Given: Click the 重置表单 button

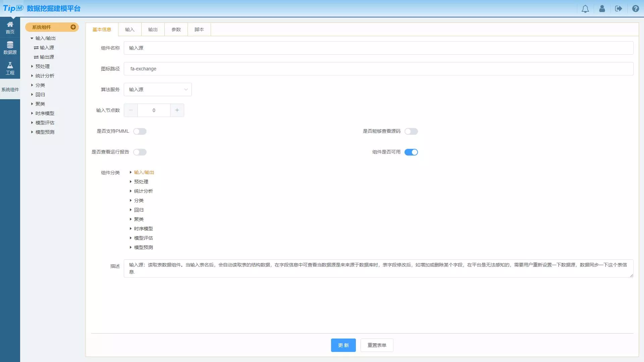Looking at the screenshot, I should (377, 345).
